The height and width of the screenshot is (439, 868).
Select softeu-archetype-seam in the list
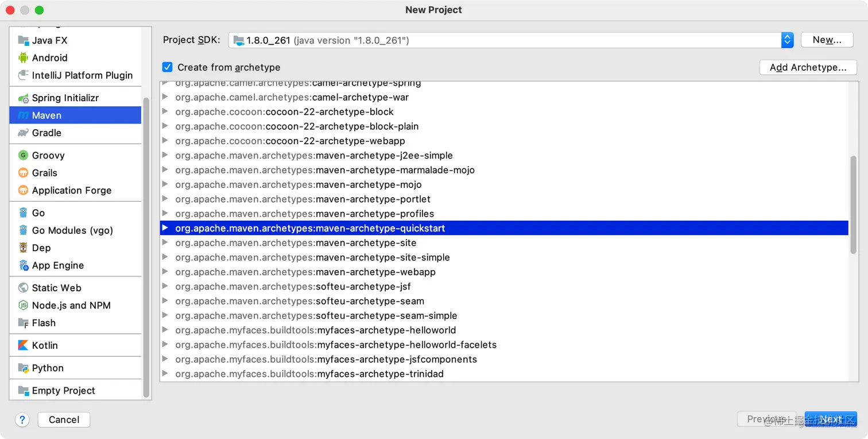pyautogui.click(x=503, y=301)
